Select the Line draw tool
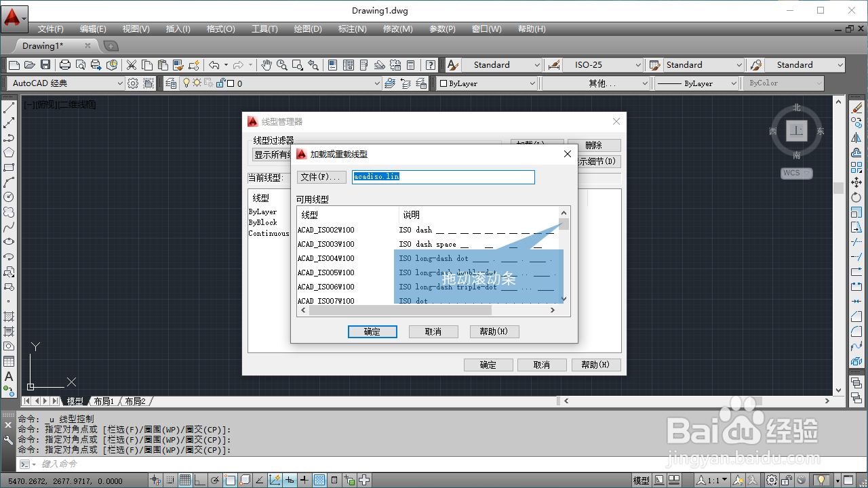 click(x=9, y=108)
